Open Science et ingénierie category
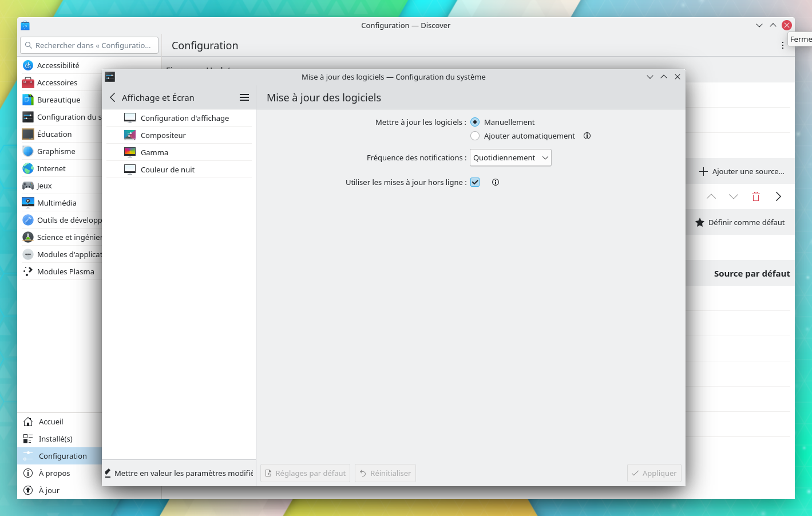The width and height of the screenshot is (812, 516). coord(61,237)
